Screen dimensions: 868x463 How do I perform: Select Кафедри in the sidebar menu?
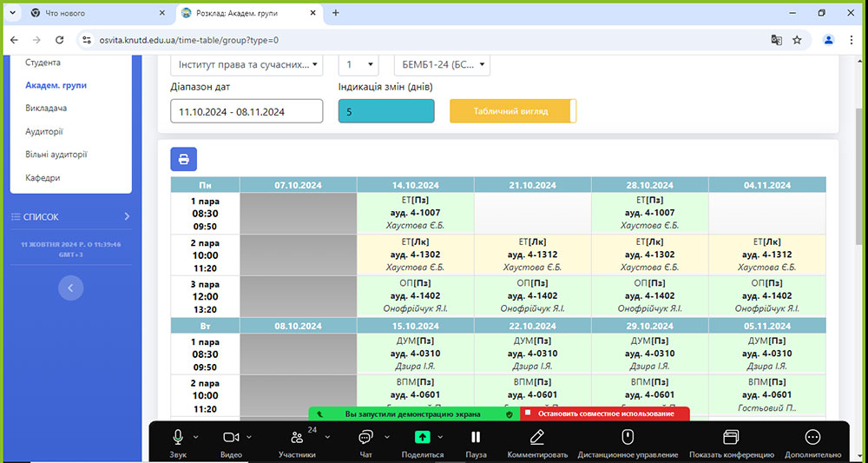(43, 178)
